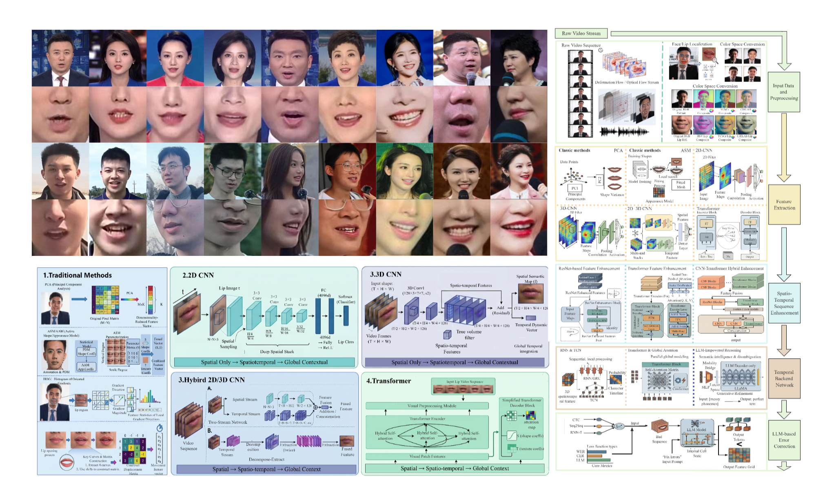Click the Lip Class label
Viewport: 825px width, 504px height.
pos(346,342)
